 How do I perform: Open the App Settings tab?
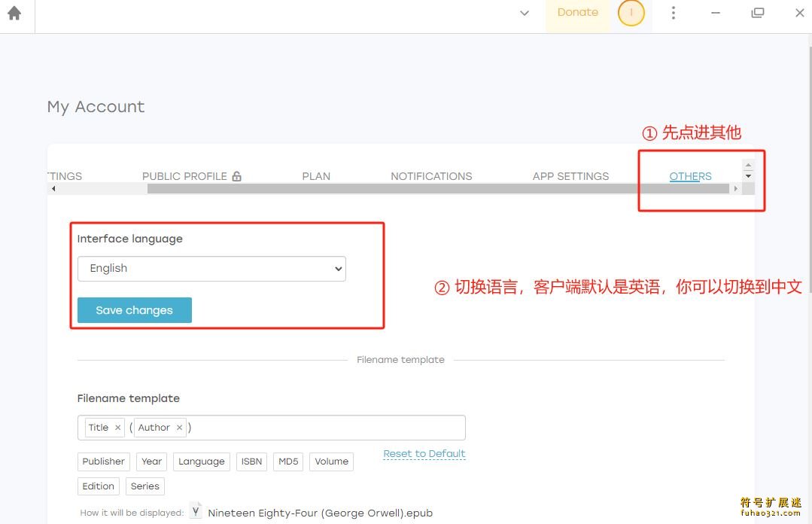coord(570,176)
